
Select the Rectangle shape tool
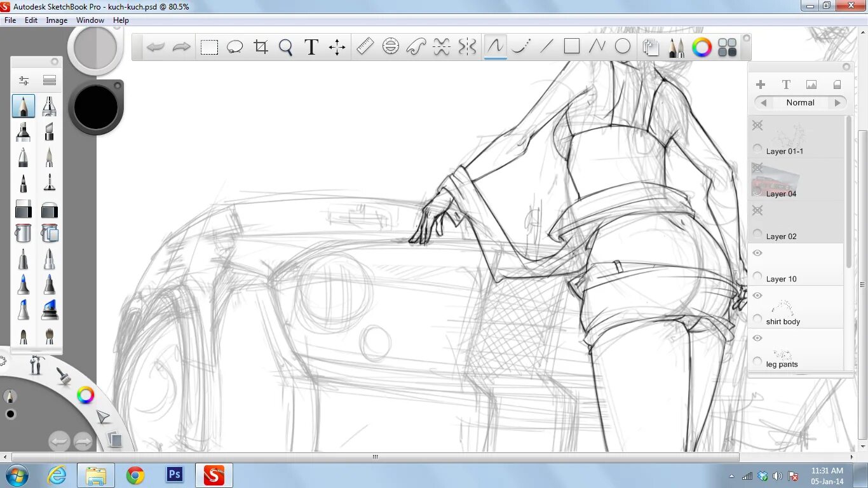(572, 46)
